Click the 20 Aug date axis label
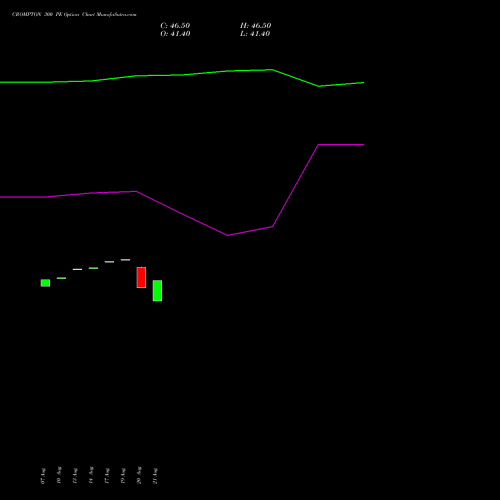Viewport: 500px width, 500px height. tap(139, 475)
